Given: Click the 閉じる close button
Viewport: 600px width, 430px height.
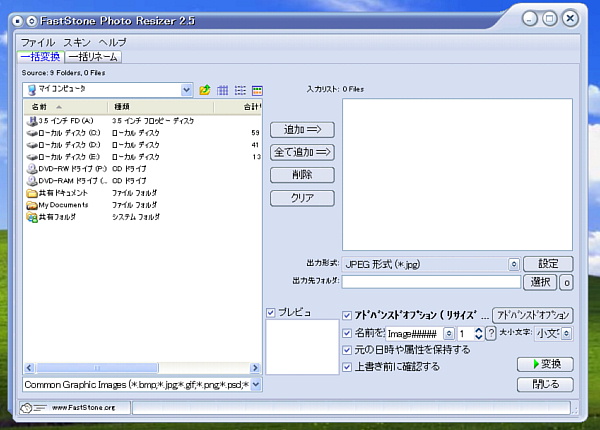Looking at the screenshot, I should [x=545, y=384].
